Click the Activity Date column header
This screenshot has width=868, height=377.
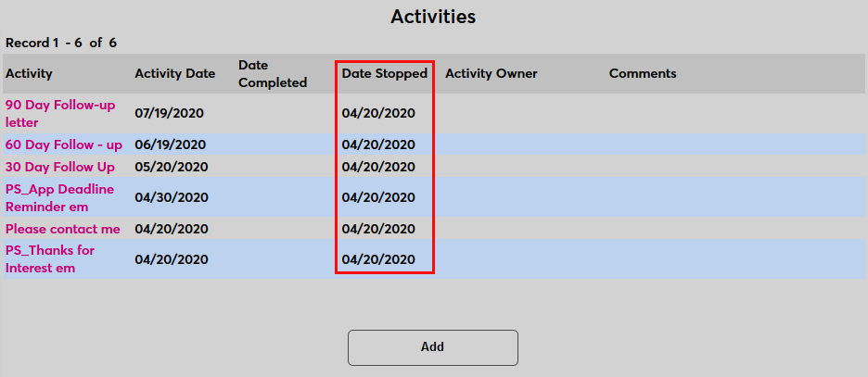pos(174,73)
